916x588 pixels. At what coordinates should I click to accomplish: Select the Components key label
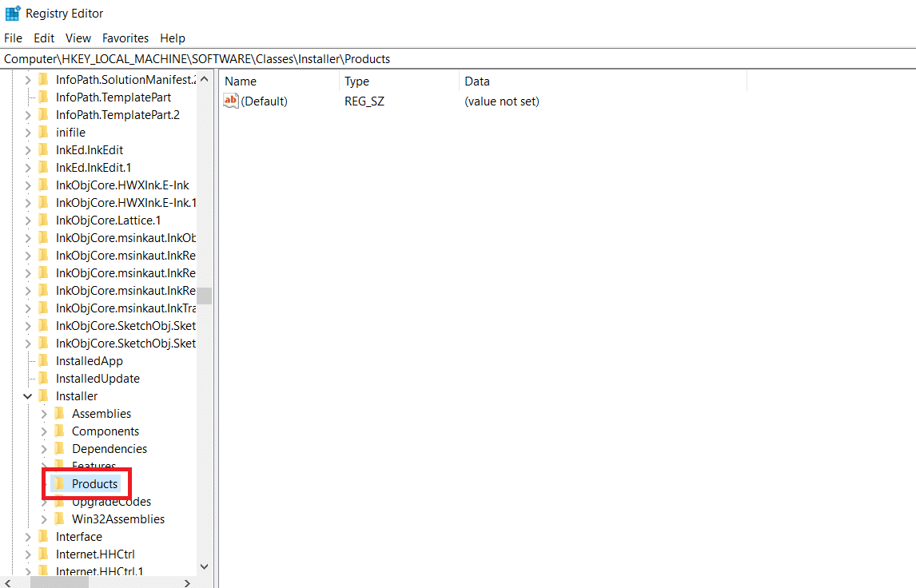point(106,431)
